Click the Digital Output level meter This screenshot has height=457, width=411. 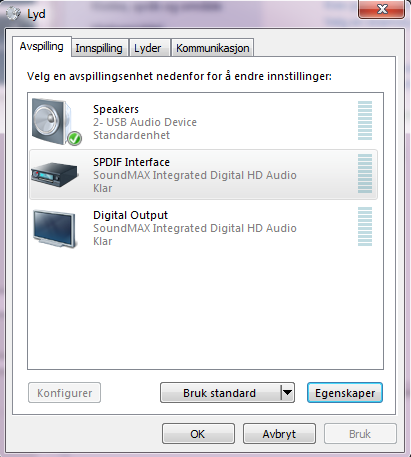click(365, 226)
